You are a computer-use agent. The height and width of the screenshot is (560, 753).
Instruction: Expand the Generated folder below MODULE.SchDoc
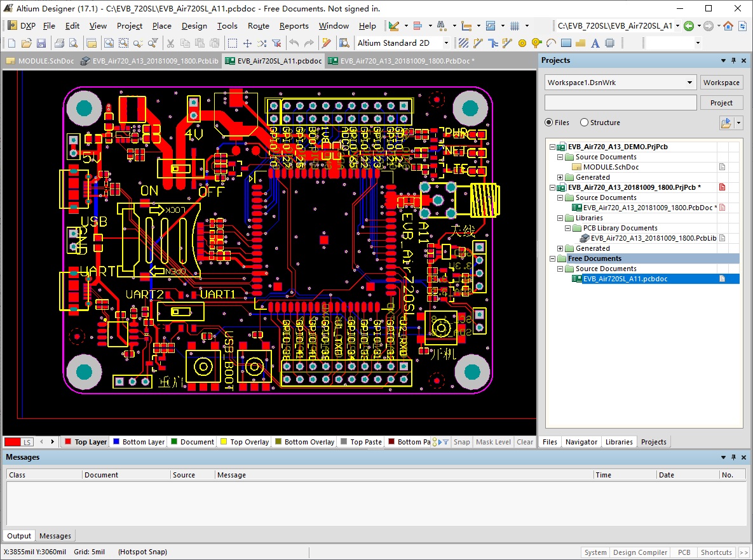point(560,178)
